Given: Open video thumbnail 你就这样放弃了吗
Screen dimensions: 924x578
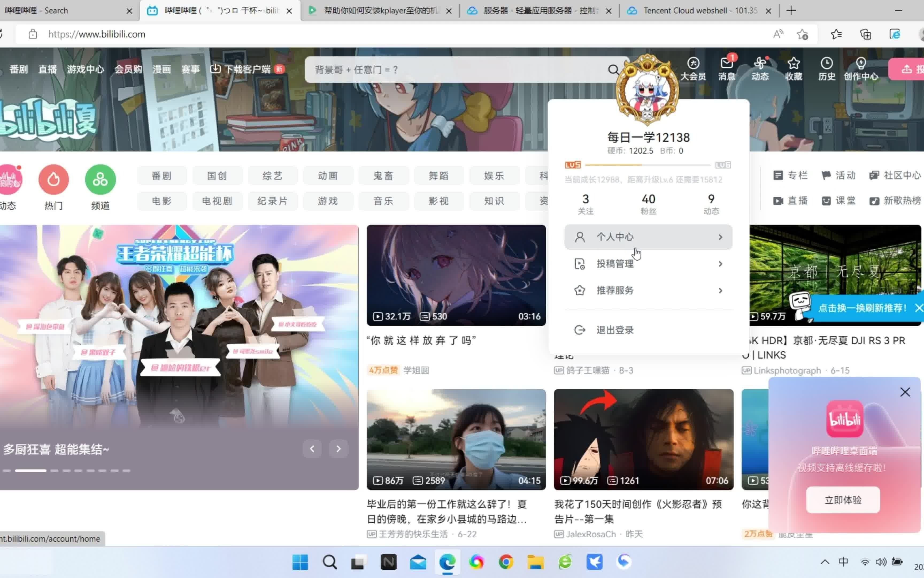Looking at the screenshot, I should click(456, 275).
